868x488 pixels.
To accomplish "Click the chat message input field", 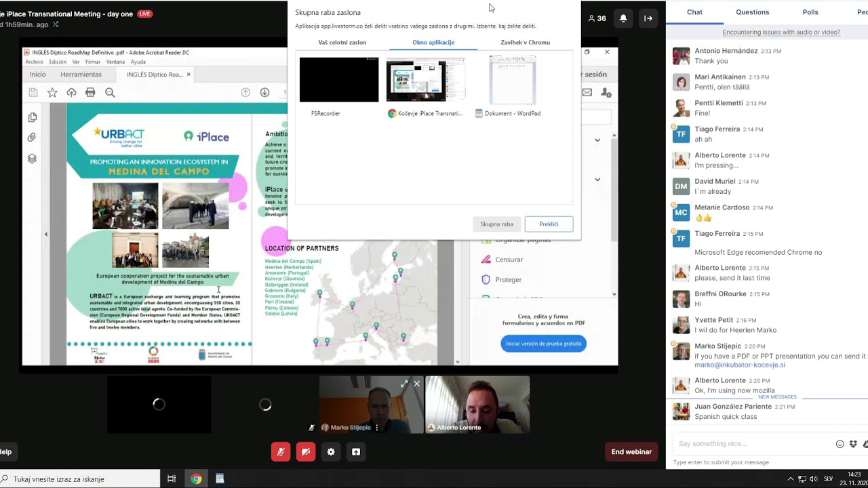I will pos(753,444).
